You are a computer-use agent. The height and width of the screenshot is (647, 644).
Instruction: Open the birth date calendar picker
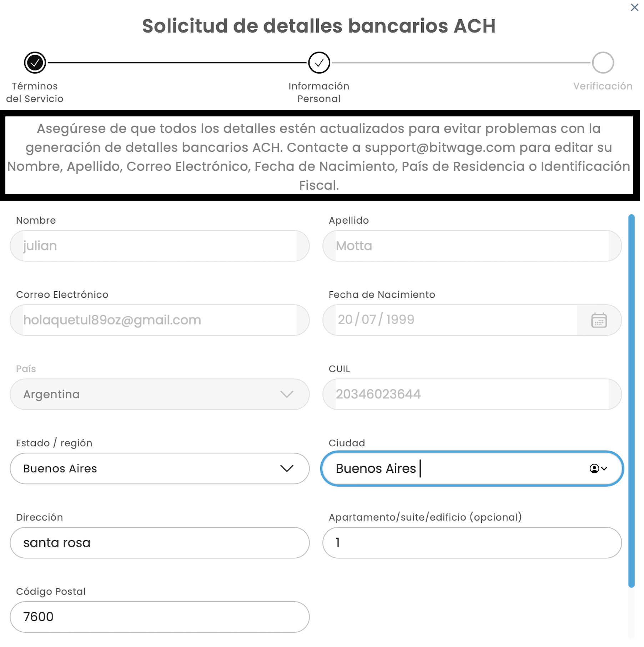point(599,320)
